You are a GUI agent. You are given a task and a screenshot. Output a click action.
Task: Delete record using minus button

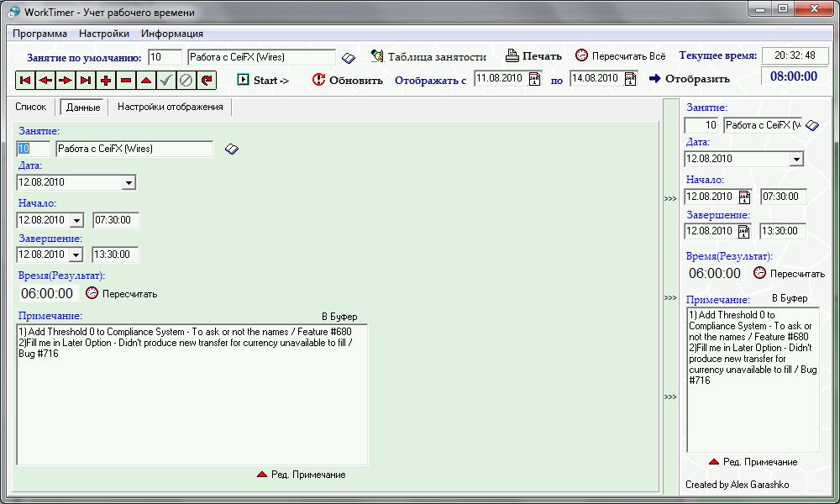(126, 81)
